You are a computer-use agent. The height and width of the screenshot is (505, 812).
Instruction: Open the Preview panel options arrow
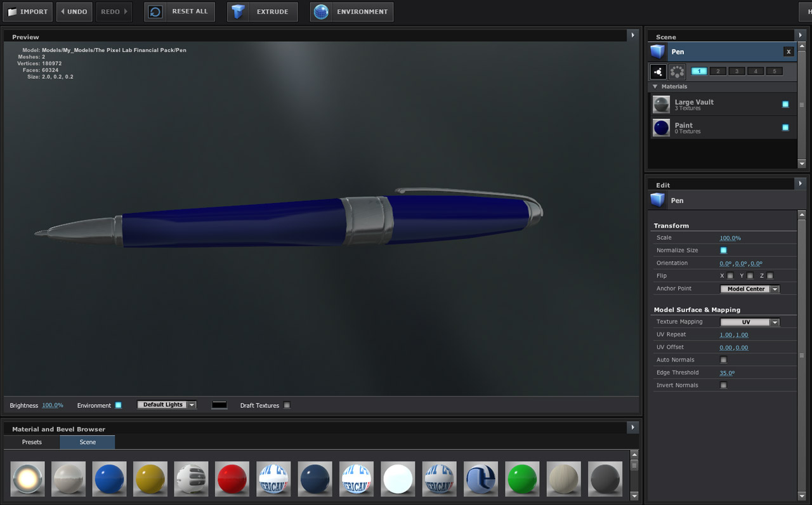click(632, 36)
